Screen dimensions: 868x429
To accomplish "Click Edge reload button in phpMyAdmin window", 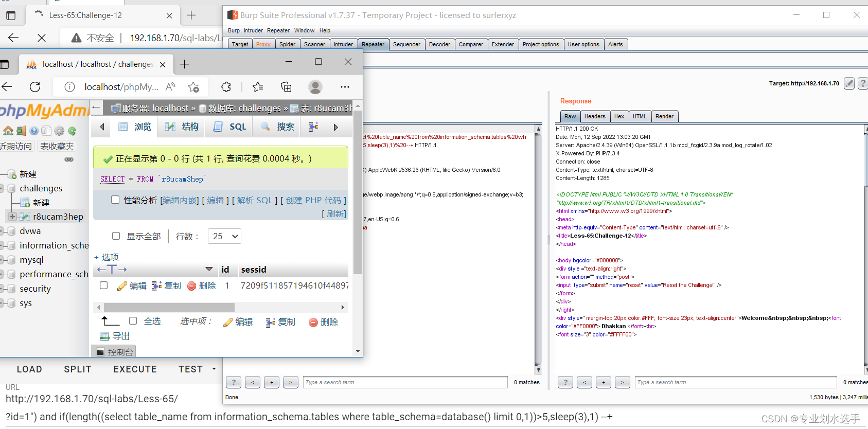I will click(35, 87).
